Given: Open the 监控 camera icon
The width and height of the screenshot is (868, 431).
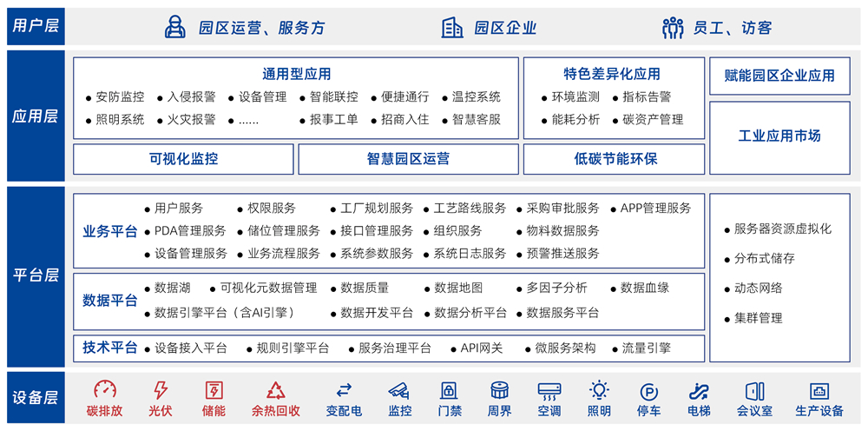Looking at the screenshot, I should [399, 390].
